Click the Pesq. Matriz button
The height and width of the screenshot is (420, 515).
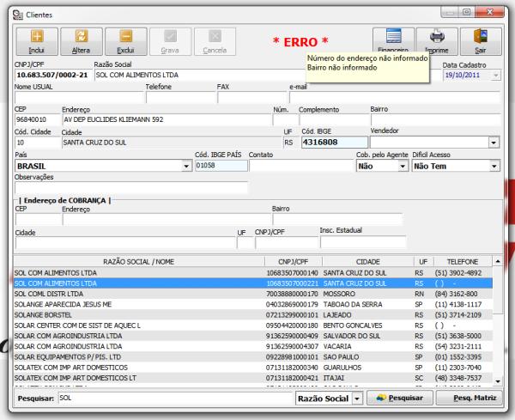point(470,398)
